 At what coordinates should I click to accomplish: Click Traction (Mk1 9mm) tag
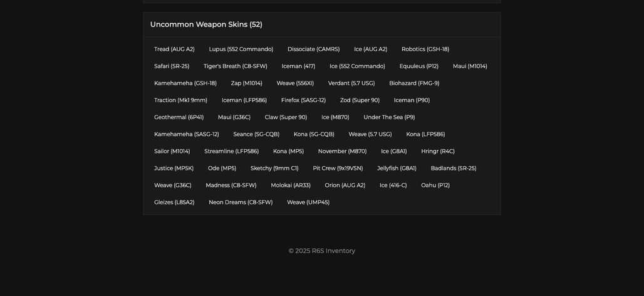click(180, 100)
